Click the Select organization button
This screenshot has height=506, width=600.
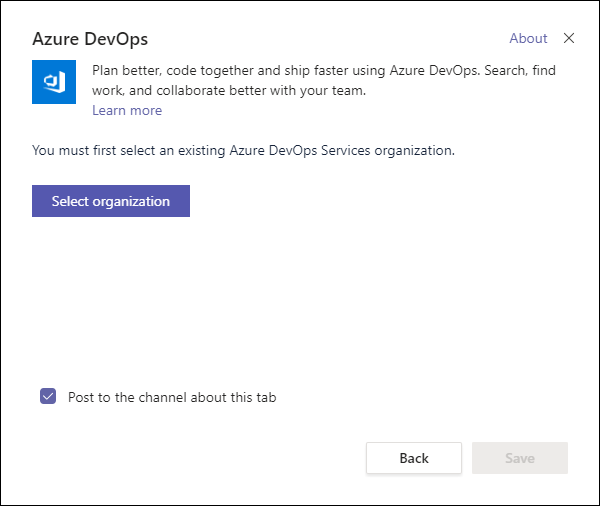point(111,201)
